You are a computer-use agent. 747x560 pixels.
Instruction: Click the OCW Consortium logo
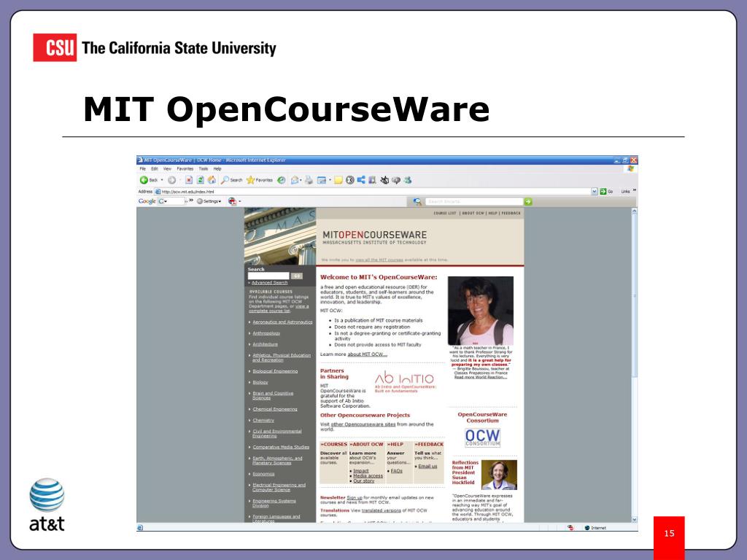point(483,437)
